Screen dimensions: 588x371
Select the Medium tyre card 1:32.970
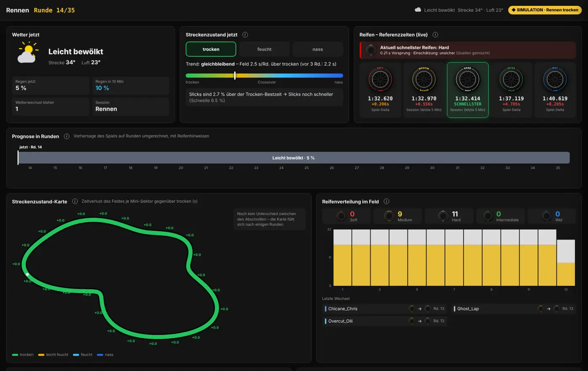click(424, 90)
